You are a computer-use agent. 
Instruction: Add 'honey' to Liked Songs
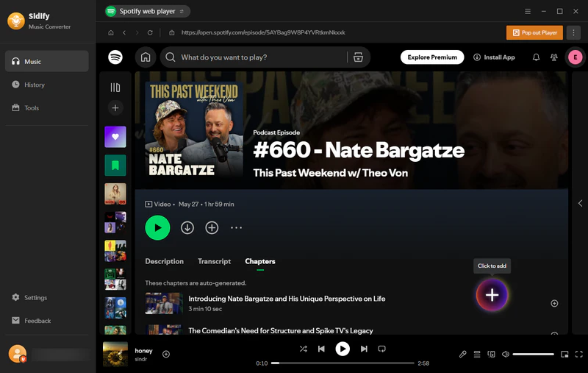point(166,354)
